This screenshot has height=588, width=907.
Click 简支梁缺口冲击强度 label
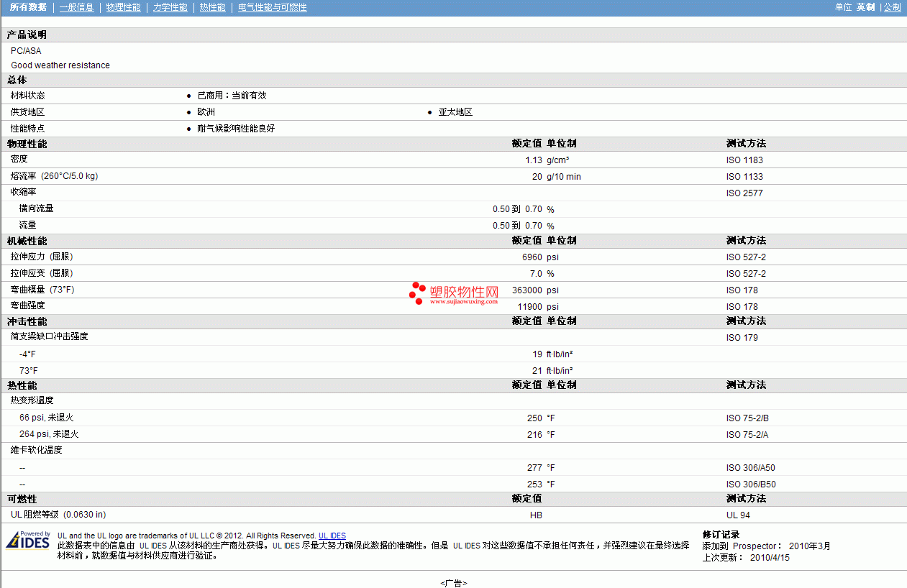[x=49, y=336]
